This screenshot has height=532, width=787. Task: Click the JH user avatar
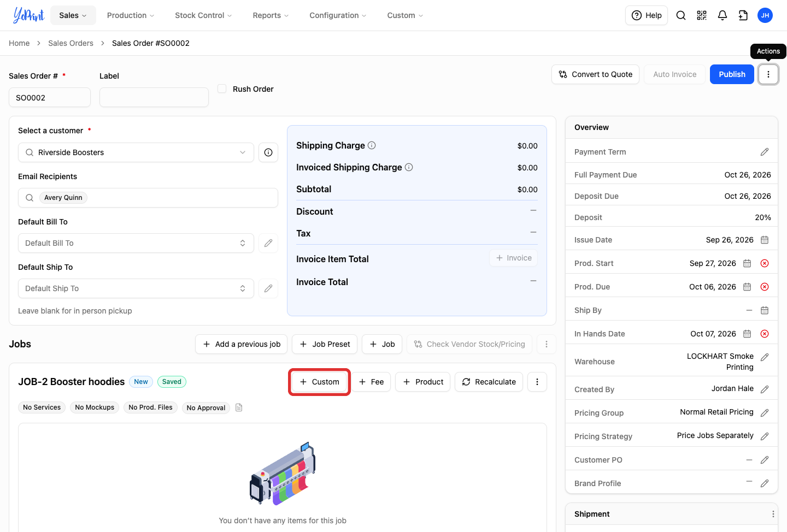(765, 15)
